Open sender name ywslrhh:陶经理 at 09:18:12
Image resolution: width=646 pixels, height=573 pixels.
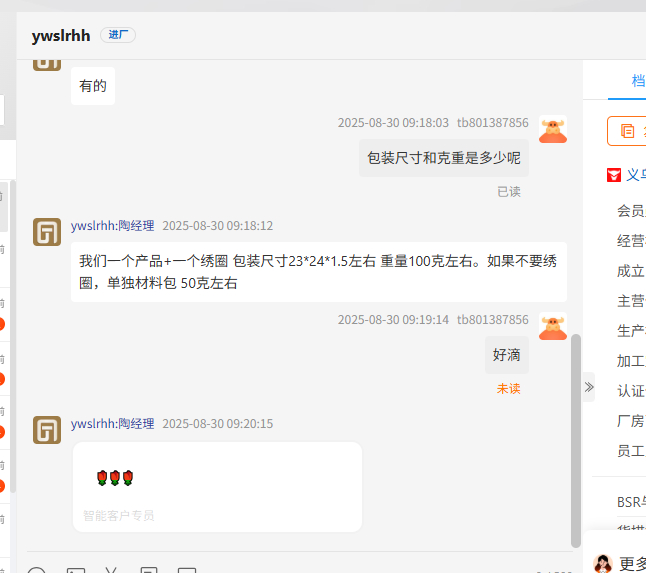(x=112, y=226)
